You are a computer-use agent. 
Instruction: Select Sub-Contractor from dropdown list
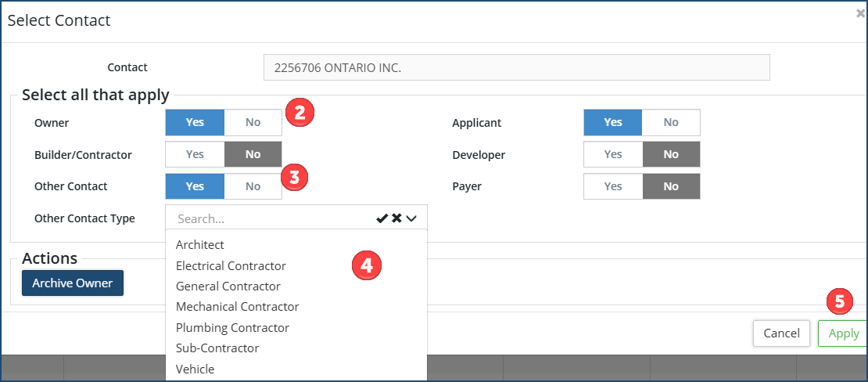coord(217,348)
